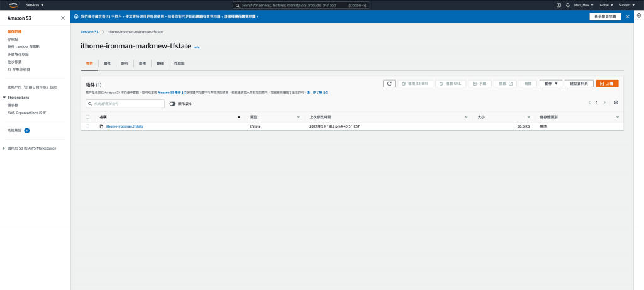Open block public access account settings
644x290 pixels.
click(32, 87)
